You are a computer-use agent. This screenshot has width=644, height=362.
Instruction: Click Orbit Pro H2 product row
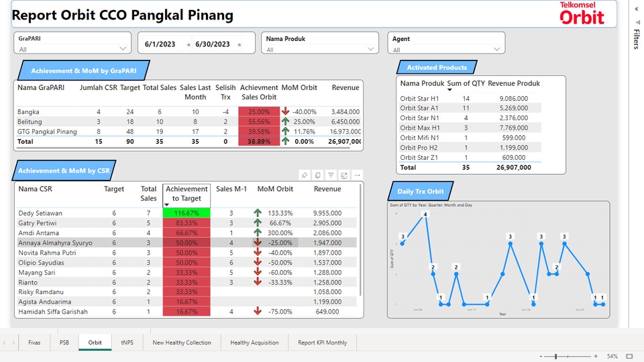coord(470,148)
